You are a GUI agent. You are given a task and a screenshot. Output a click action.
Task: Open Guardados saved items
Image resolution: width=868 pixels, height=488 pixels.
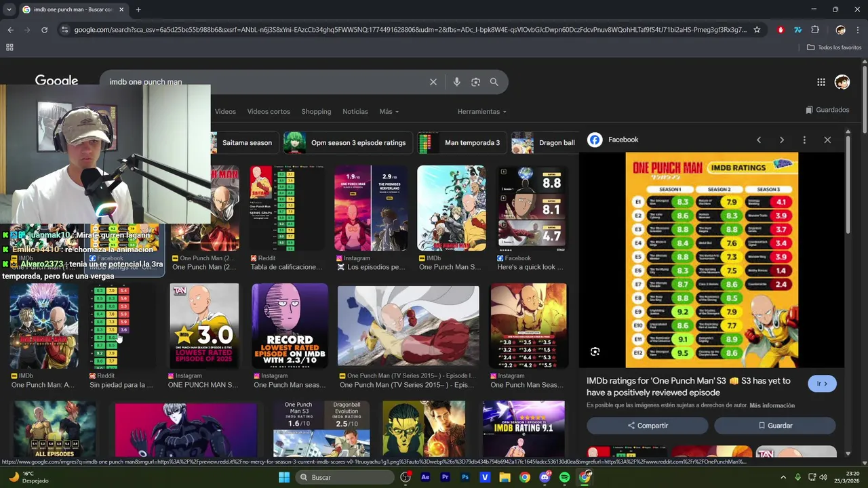tap(827, 110)
